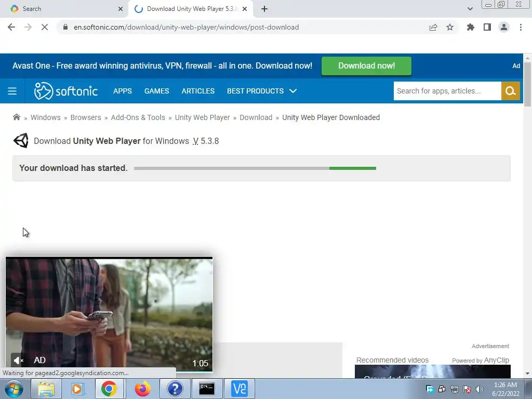The height and width of the screenshot is (399, 532).
Task: Select the Download Unity Web Player tab
Action: pyautogui.click(x=190, y=9)
